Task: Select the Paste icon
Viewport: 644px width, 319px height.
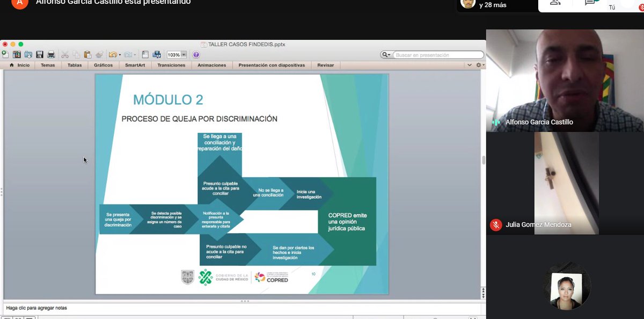Action: tap(87, 54)
